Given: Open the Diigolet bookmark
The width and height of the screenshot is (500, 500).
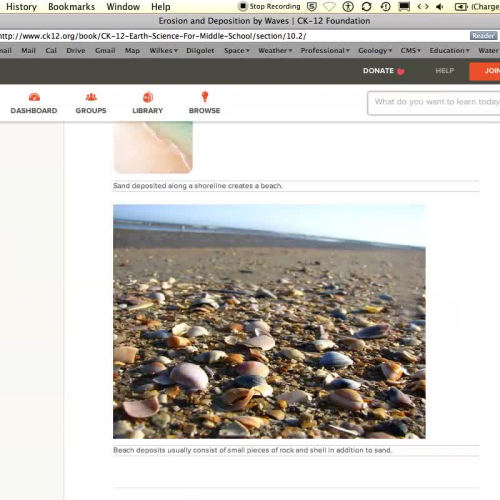Looking at the screenshot, I should tap(200, 51).
